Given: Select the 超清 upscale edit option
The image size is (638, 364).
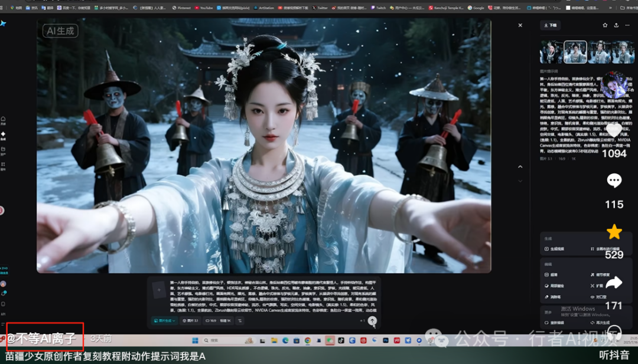Looking at the screenshot, I should click(x=554, y=275).
